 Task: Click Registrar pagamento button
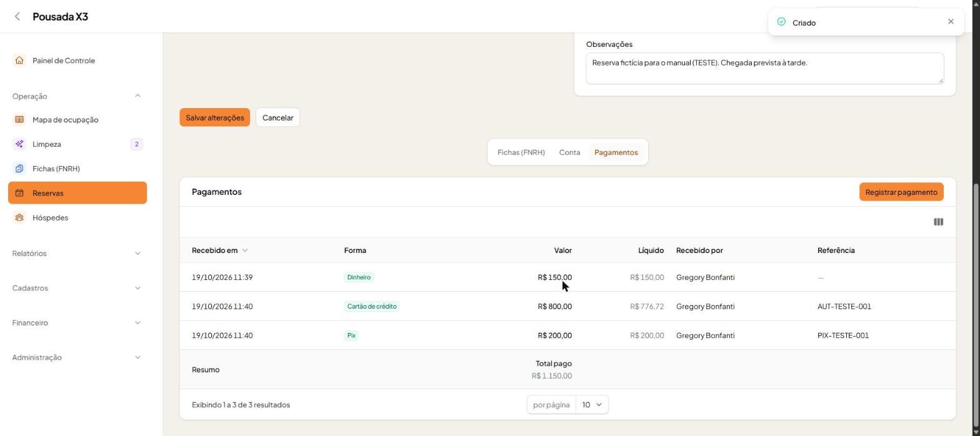pos(901,192)
